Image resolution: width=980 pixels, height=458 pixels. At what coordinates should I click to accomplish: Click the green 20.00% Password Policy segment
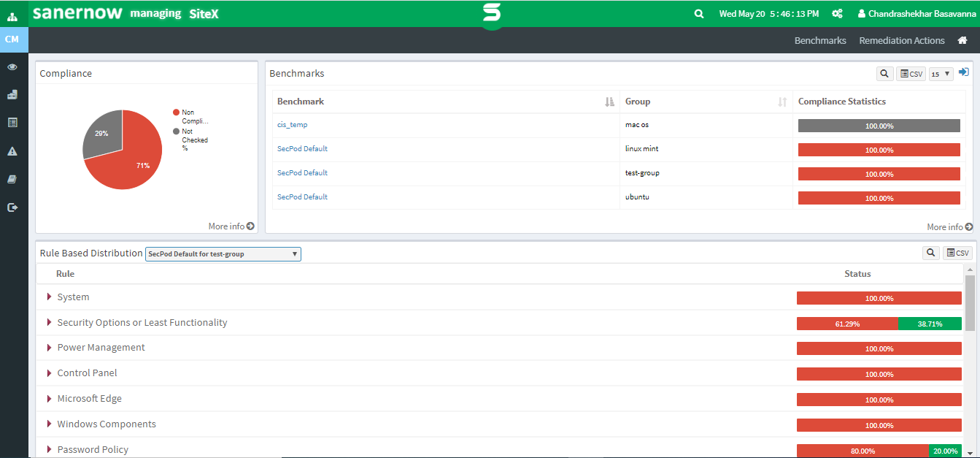point(946,451)
